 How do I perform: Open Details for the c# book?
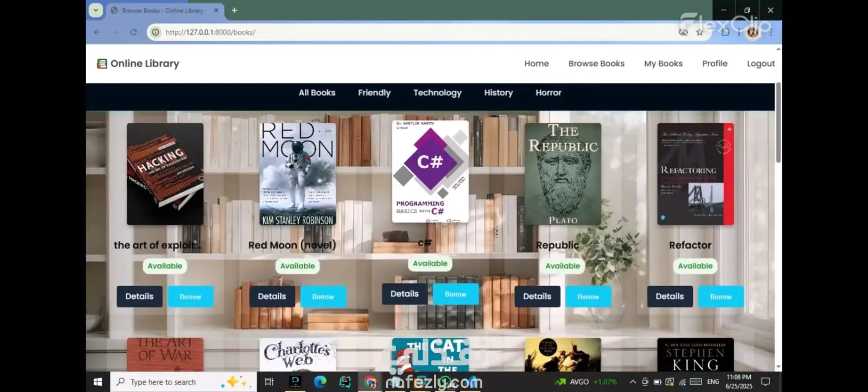click(405, 294)
